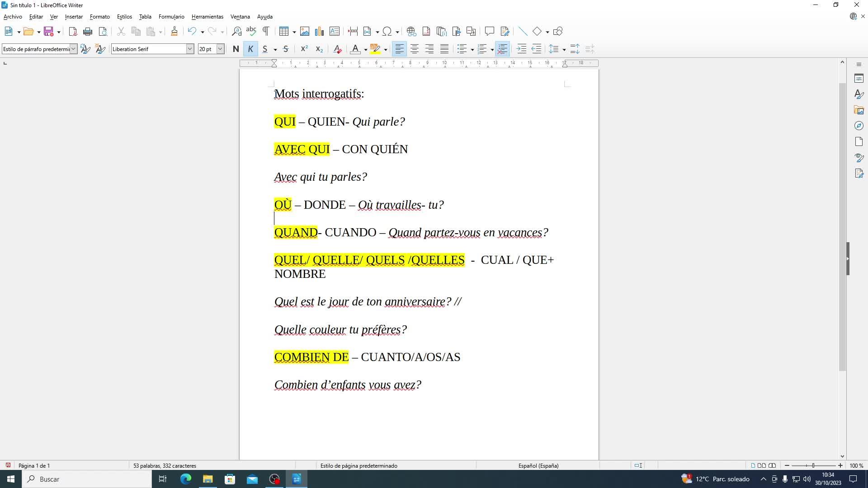Click the Export as PDF icon
The height and width of the screenshot is (488, 868).
[73, 32]
